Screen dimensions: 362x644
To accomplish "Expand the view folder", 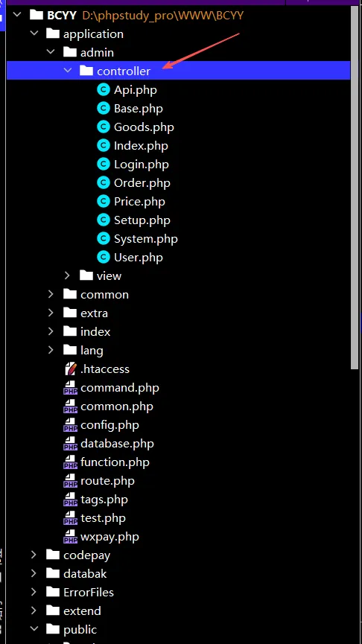I will pos(68,275).
